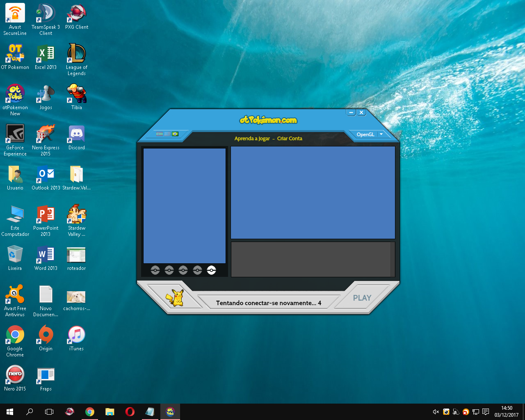Select the Brazil flag language option
525x420 pixels.
click(x=175, y=134)
